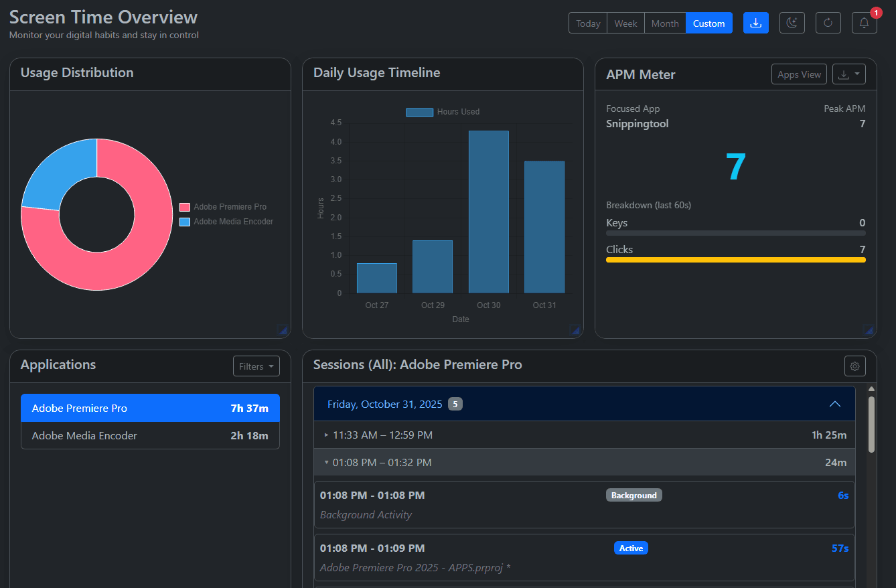Click the Hours Used legend swatch

(419, 112)
